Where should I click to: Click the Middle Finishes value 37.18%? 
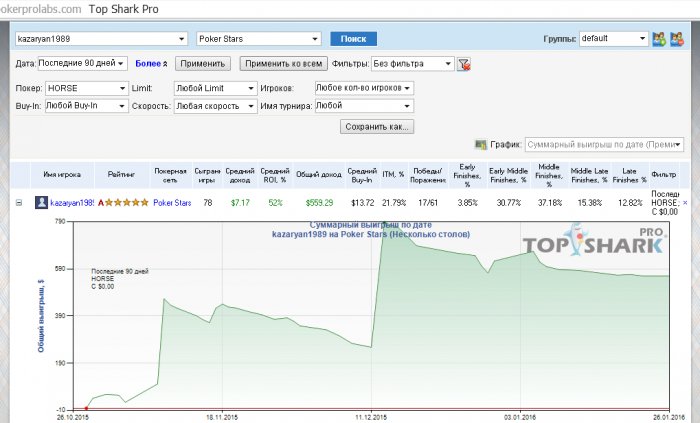pyautogui.click(x=550, y=203)
